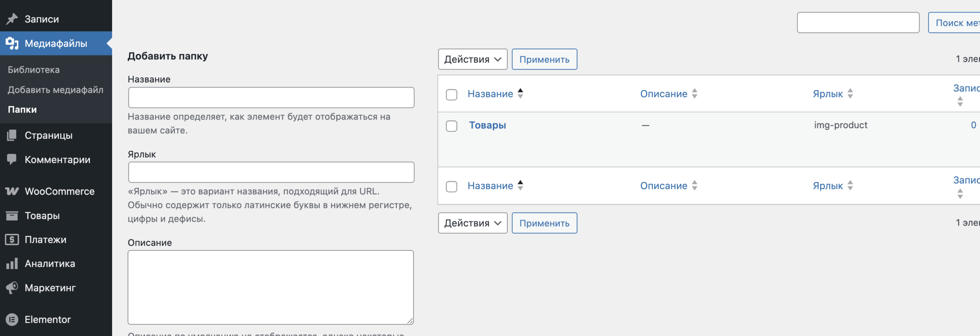Open Комментарии menu label in the sidebar
Screen dimensions: 980x336
tap(57, 159)
